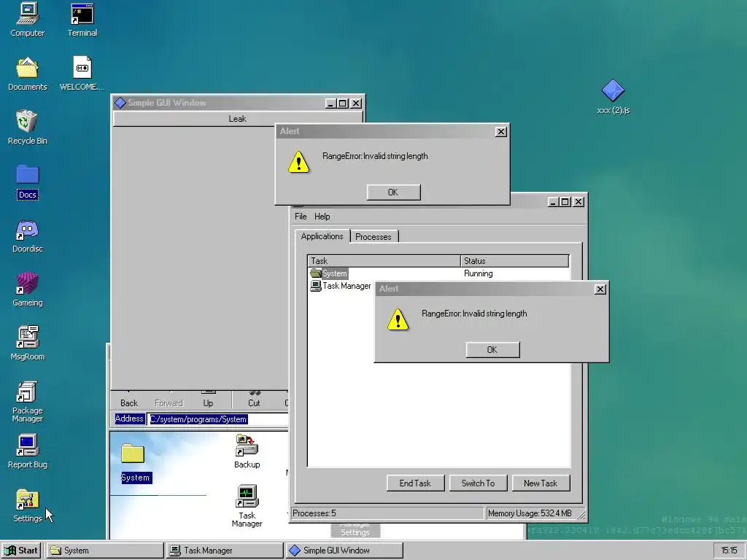Open the Recycle Bin icon
This screenshot has height=560, width=747.
click(x=27, y=127)
